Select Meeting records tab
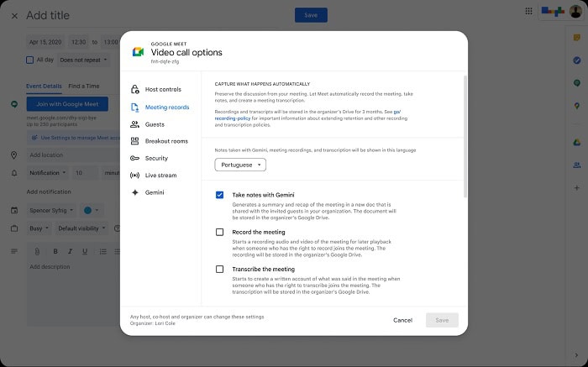The height and width of the screenshot is (367, 588). 166,107
